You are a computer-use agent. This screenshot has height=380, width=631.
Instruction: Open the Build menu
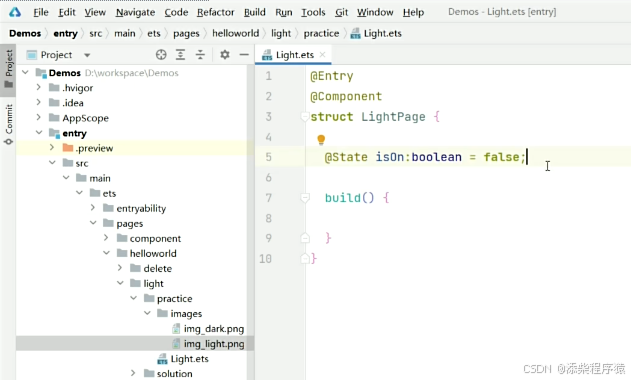pos(255,12)
